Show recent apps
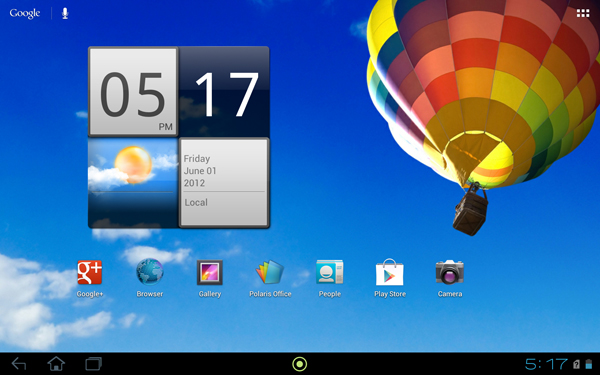Screen dimensions: 600x375 (x=93, y=364)
